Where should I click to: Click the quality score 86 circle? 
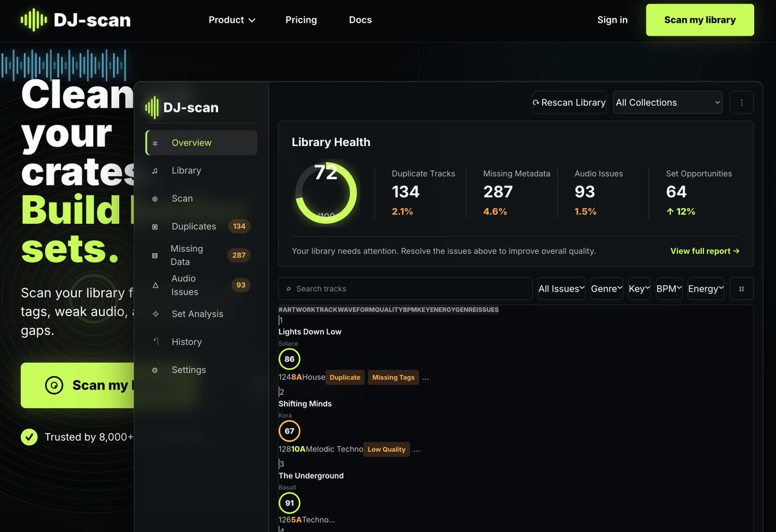coord(289,359)
